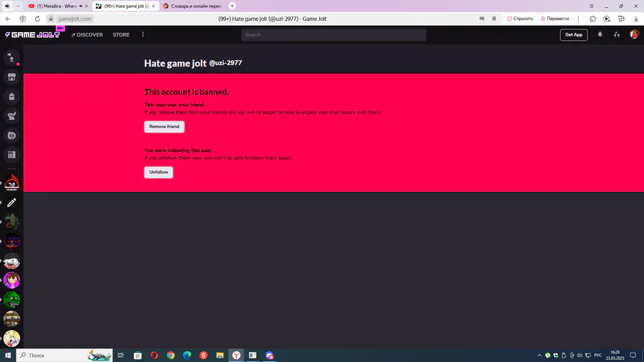The height and width of the screenshot is (362, 644).
Task: Open File Explorer from the taskbar
Action: click(x=220, y=356)
